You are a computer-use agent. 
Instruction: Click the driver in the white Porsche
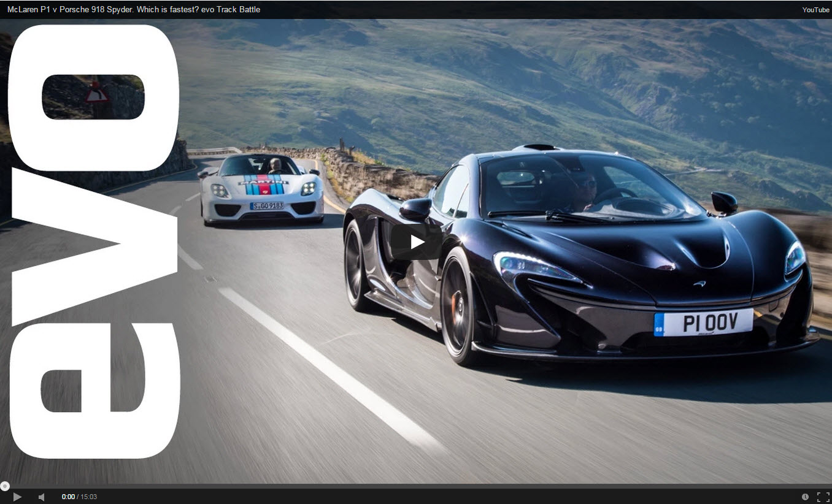(x=275, y=165)
